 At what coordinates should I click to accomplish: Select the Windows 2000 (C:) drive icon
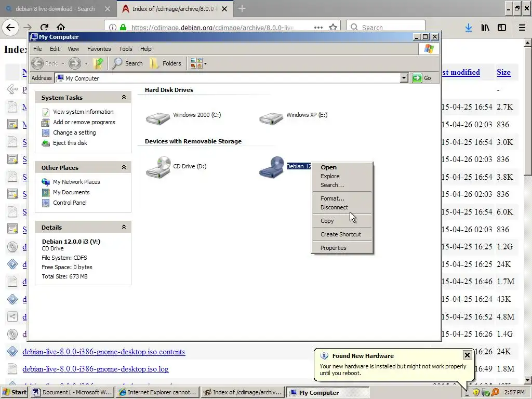click(x=158, y=118)
